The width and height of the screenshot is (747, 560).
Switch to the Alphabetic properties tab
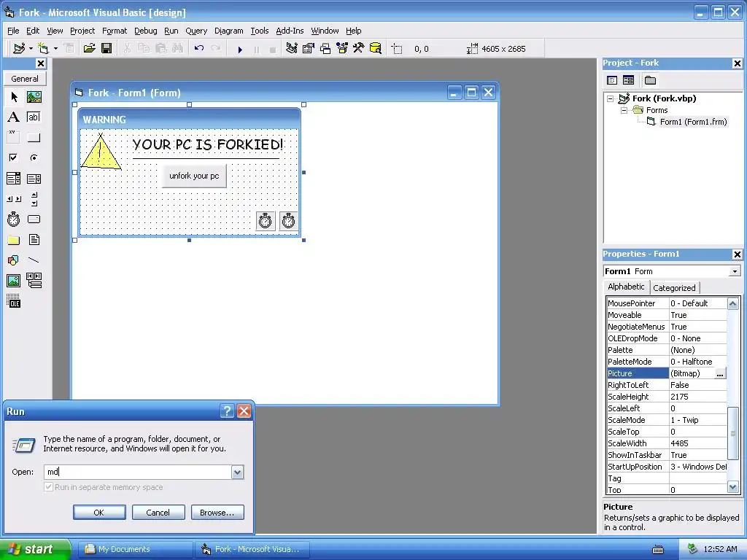pos(626,287)
